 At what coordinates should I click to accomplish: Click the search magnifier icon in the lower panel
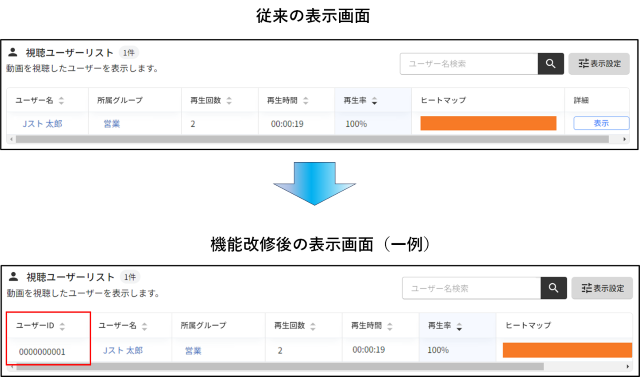(553, 288)
